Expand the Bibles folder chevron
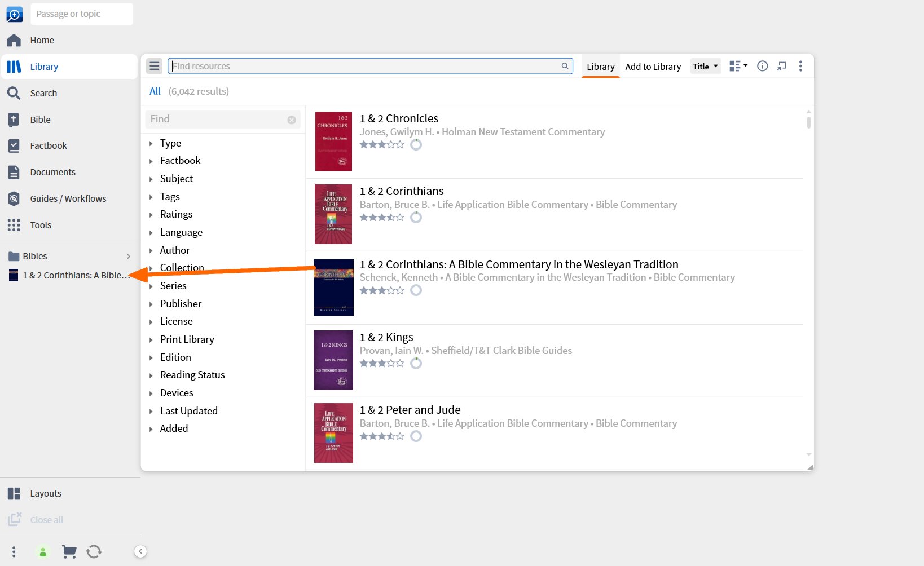Viewport: 924px width, 566px height. [x=129, y=257]
